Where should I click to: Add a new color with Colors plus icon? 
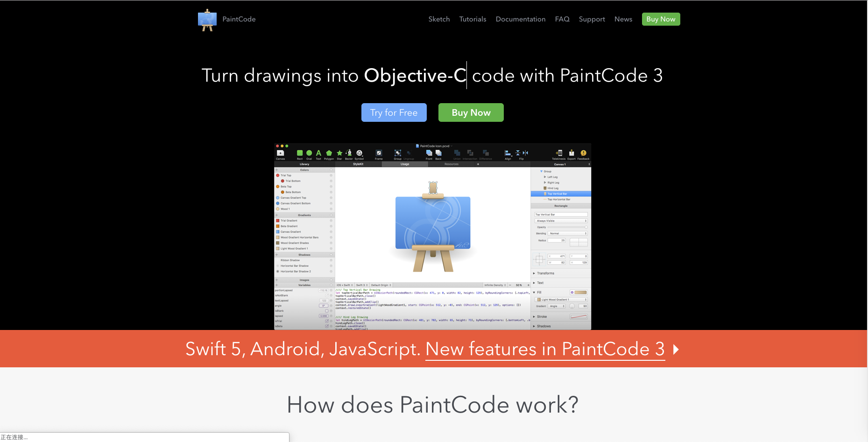pyautogui.click(x=276, y=170)
